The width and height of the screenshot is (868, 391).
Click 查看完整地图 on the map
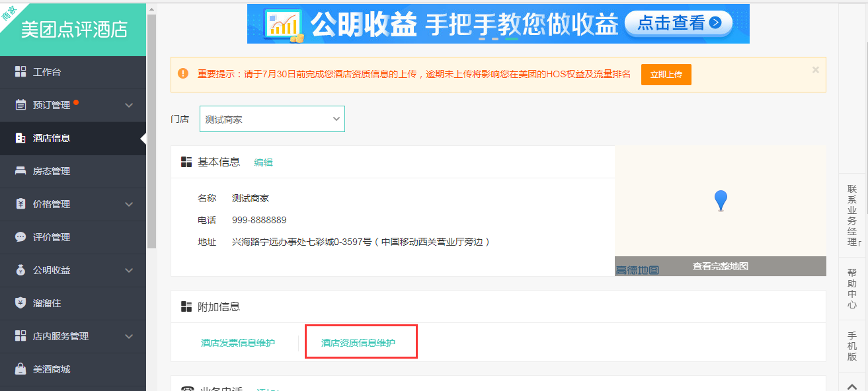[721, 266]
